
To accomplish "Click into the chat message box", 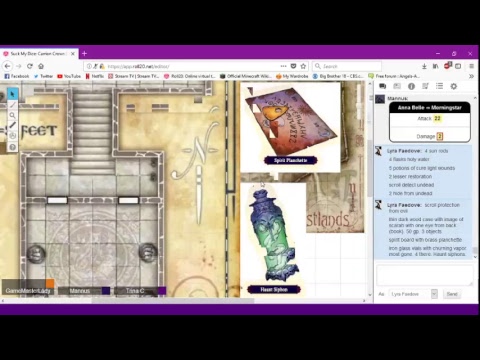I will [425, 275].
